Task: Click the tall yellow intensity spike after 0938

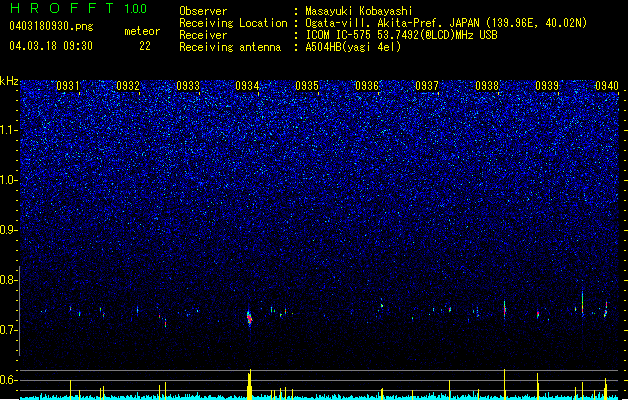Action: point(505,384)
